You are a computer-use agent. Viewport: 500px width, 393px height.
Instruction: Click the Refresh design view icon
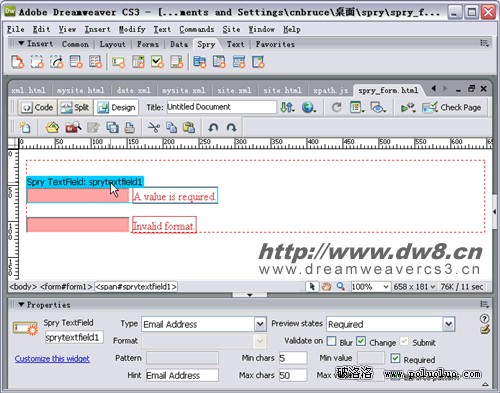pos(337,107)
